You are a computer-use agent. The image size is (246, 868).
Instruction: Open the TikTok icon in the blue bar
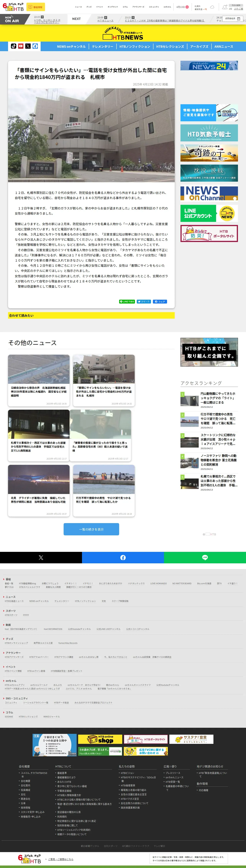point(13,46)
